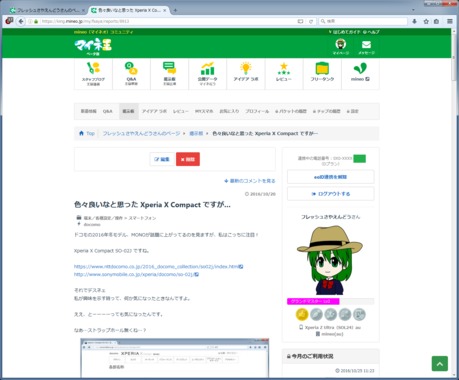Click the 掲示板 breadcrumb link
Viewport: 459px width, 380px height.
[x=196, y=133]
